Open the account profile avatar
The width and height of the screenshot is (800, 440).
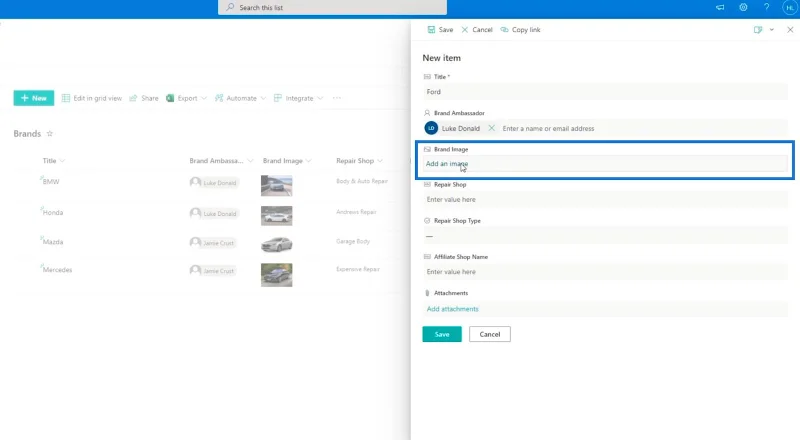point(790,7)
